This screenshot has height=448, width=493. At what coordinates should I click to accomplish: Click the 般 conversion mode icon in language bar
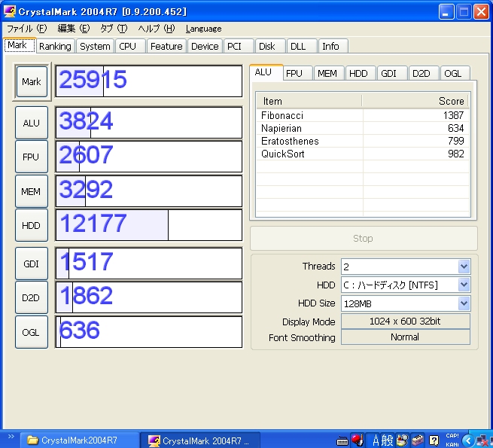click(x=387, y=440)
